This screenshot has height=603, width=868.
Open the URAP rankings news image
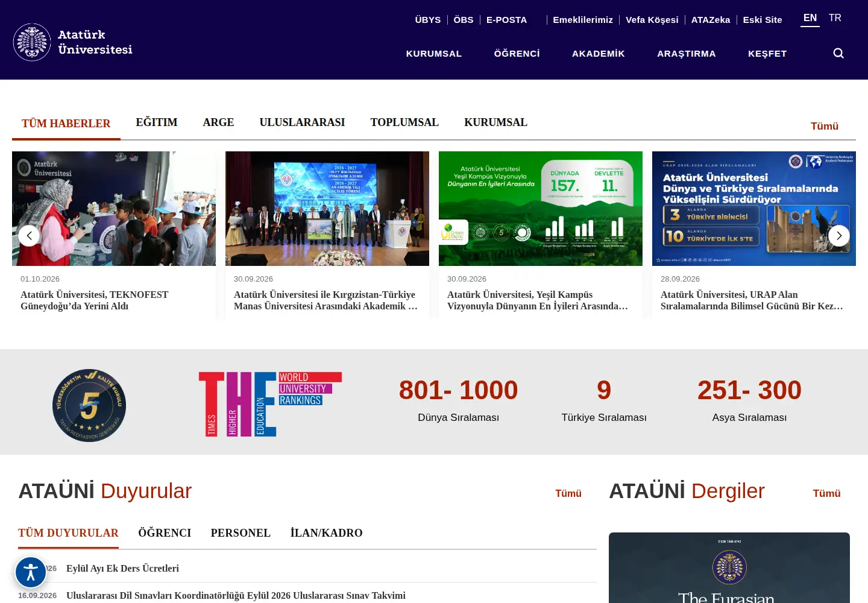[x=754, y=209]
